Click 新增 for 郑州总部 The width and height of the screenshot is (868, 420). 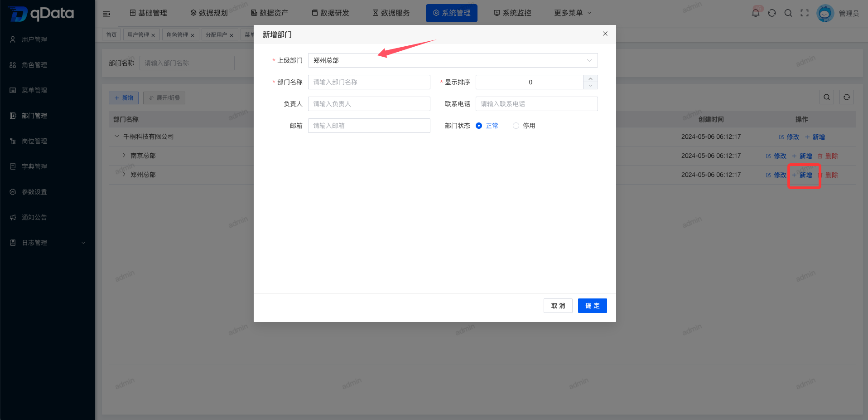click(802, 175)
